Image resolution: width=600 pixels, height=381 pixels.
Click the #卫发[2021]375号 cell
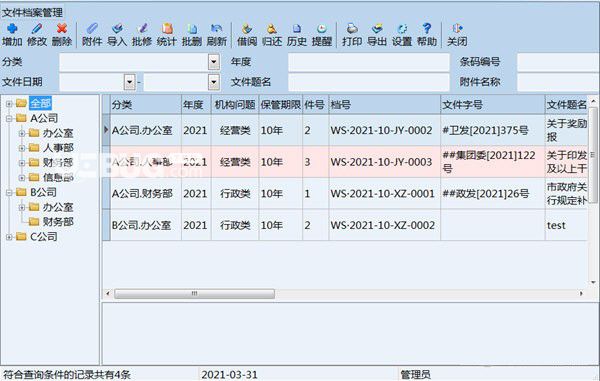click(492, 130)
